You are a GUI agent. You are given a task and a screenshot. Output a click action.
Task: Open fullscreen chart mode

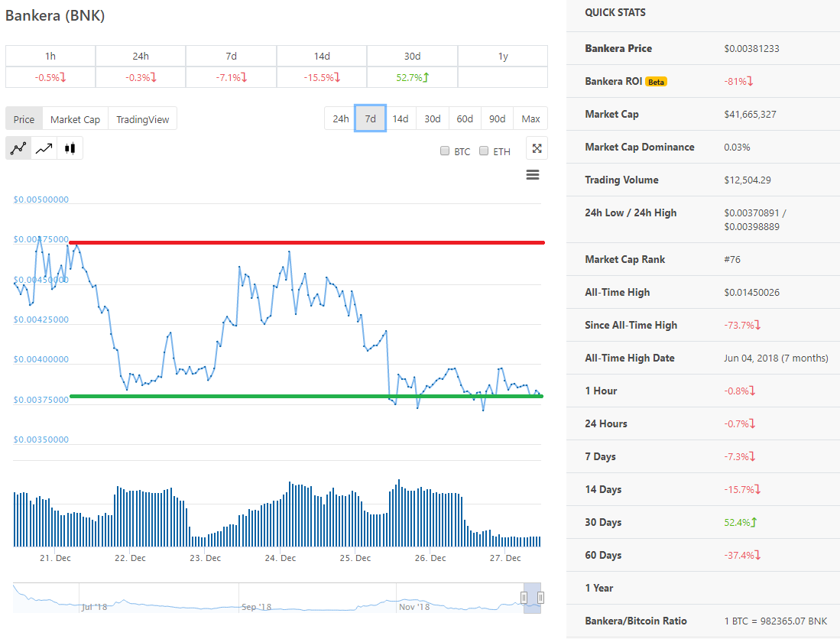tap(537, 148)
